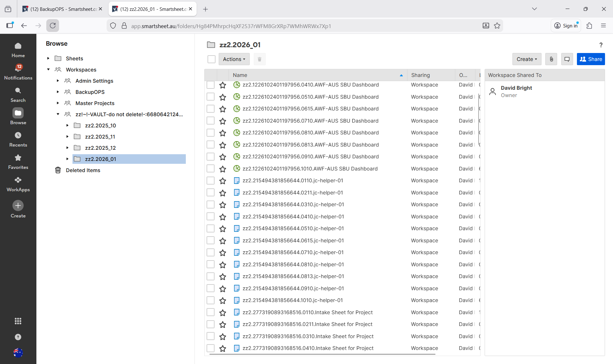Star the zz2.215494381856644.0110.jc-helper-01 sheet

point(223,181)
